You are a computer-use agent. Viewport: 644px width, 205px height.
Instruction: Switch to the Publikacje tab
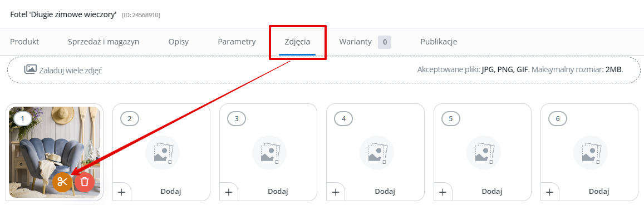(x=439, y=42)
